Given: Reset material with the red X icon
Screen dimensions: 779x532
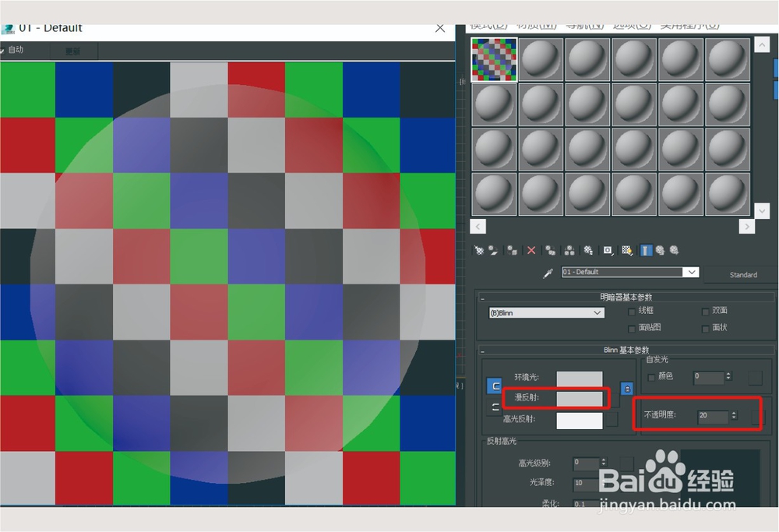Looking at the screenshot, I should tap(531, 250).
